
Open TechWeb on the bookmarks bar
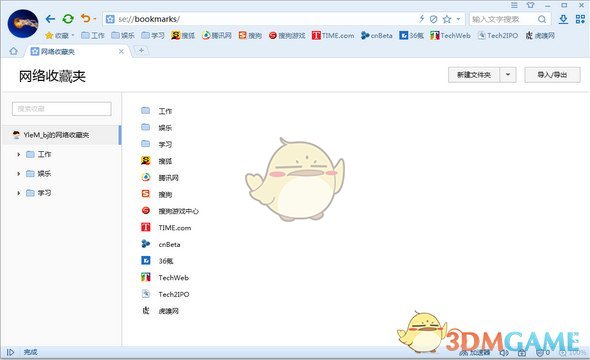pyautogui.click(x=450, y=36)
